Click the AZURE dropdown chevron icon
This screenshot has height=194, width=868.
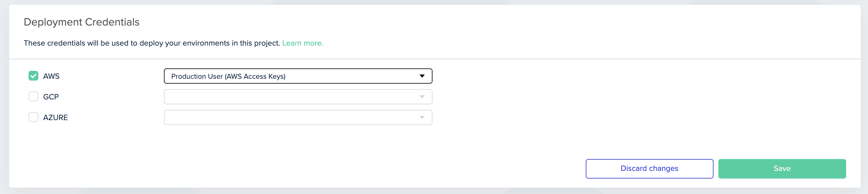point(422,117)
